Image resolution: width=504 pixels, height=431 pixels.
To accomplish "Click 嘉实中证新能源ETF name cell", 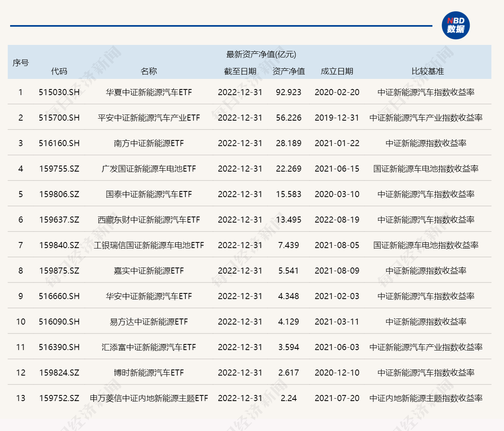I will click(149, 271).
